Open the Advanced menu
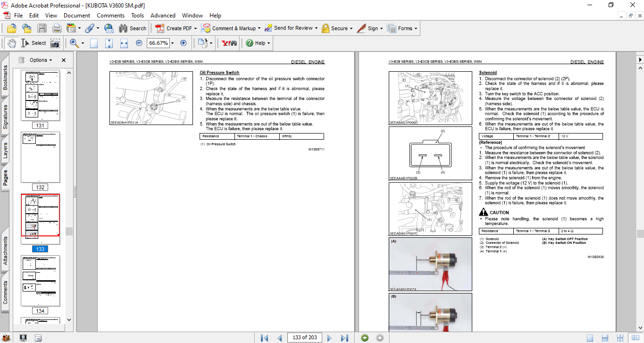 point(163,16)
